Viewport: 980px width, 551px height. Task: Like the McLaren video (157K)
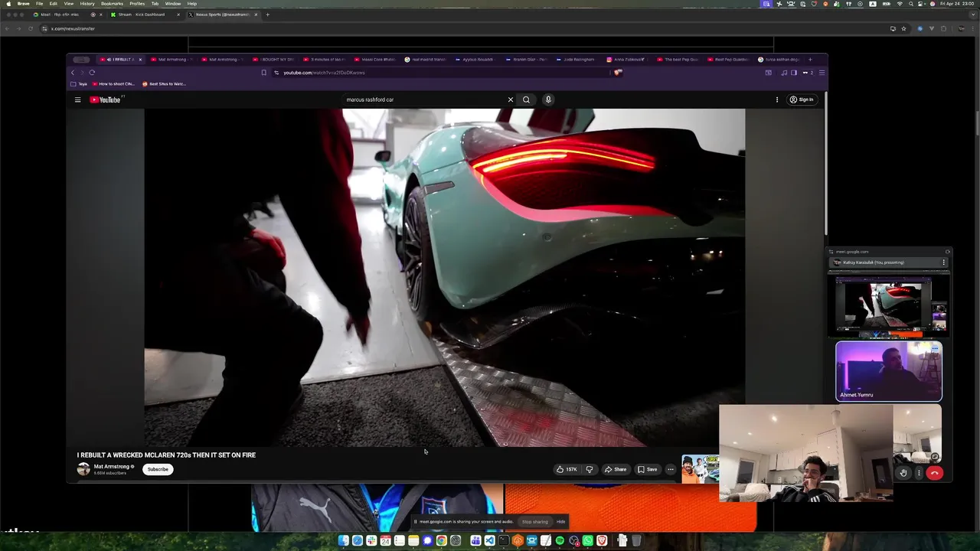pyautogui.click(x=567, y=469)
